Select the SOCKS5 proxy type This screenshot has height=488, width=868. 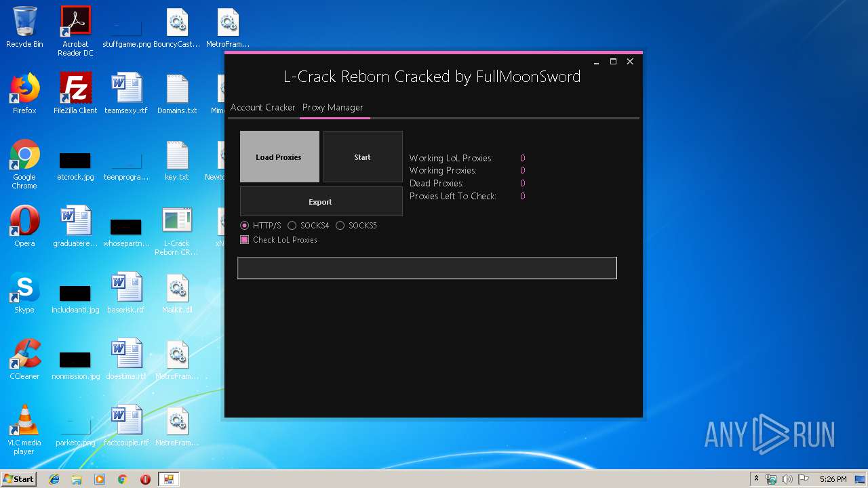[357, 226]
